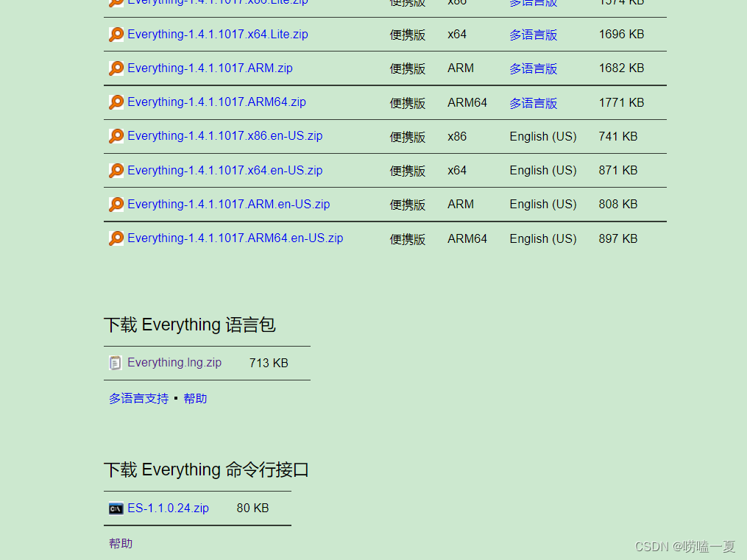Screen dimensions: 747x560
Task: Download Everything-1.4.1.1017.ARM64.en-US.zip
Action: coord(236,238)
